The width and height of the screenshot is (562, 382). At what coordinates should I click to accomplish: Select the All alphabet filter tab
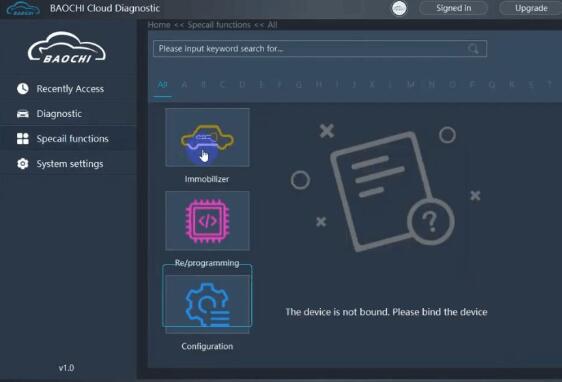(x=162, y=85)
